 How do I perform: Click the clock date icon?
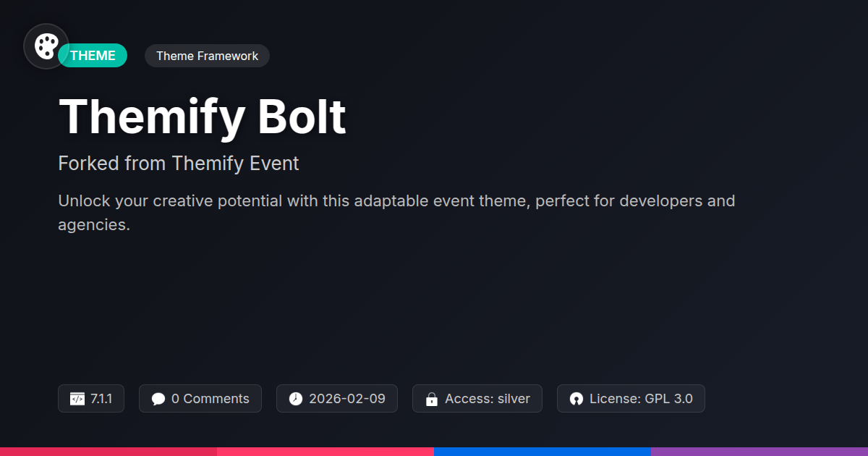tap(296, 399)
